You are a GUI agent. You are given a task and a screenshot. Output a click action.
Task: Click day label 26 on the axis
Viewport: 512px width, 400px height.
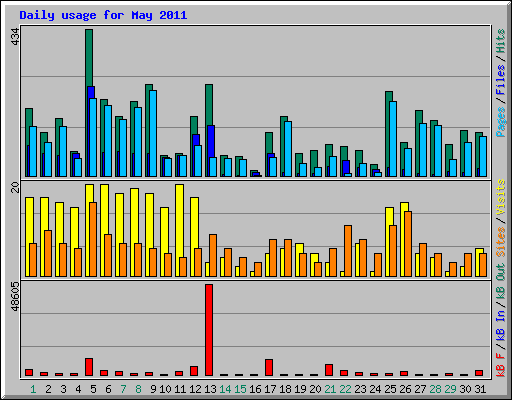pyautogui.click(x=405, y=389)
